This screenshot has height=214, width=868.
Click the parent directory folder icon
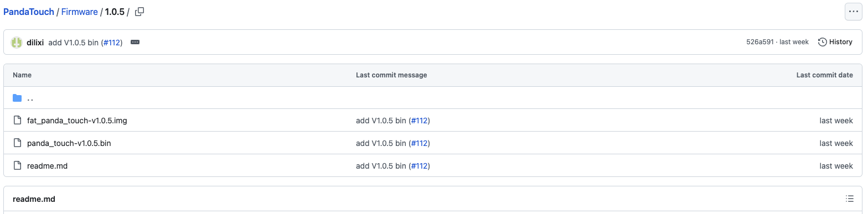(x=17, y=98)
